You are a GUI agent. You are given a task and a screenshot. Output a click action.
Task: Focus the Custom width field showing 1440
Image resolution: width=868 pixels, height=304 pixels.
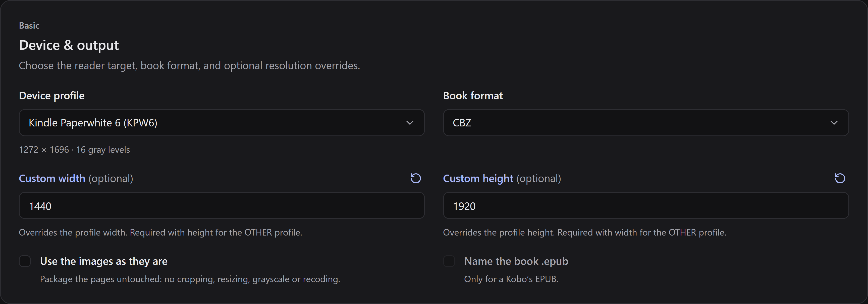pos(222,205)
